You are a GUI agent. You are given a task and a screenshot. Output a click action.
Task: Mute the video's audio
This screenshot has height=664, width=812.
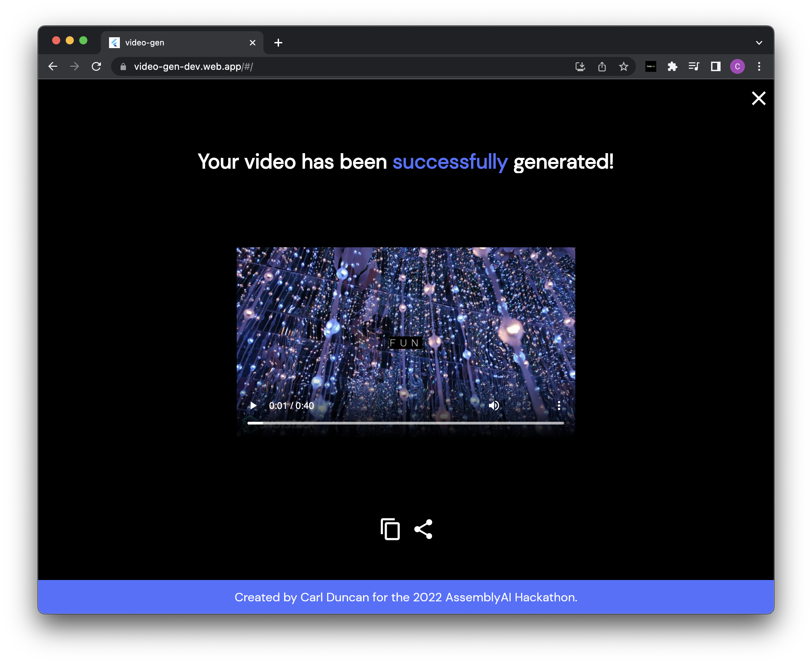(494, 406)
